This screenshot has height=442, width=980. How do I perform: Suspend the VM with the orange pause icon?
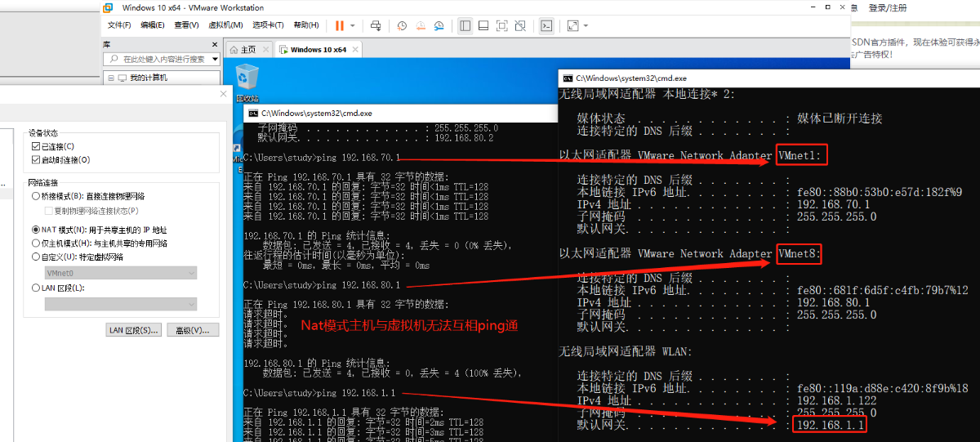point(339,25)
